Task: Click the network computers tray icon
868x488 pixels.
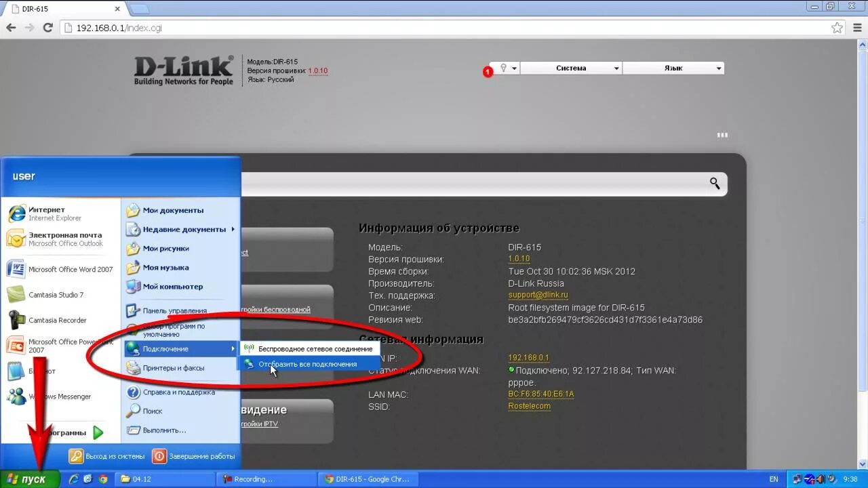Action: (797, 479)
